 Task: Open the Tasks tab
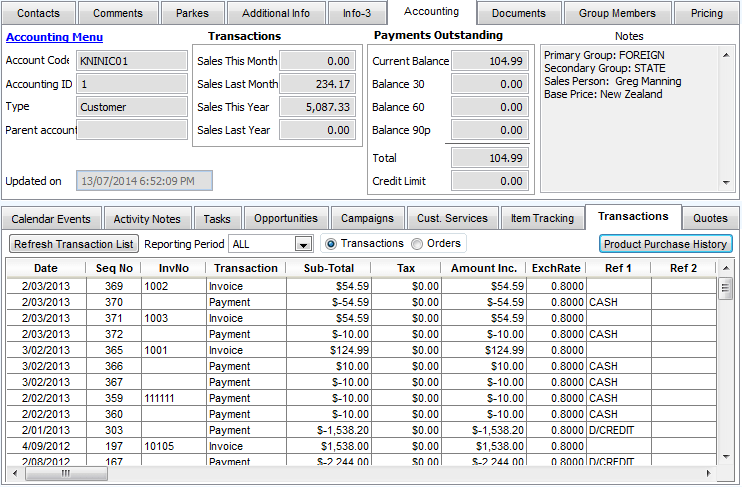pyautogui.click(x=217, y=219)
